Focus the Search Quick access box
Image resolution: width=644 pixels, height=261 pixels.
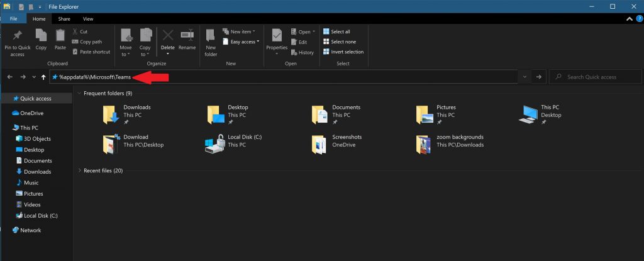click(x=594, y=77)
